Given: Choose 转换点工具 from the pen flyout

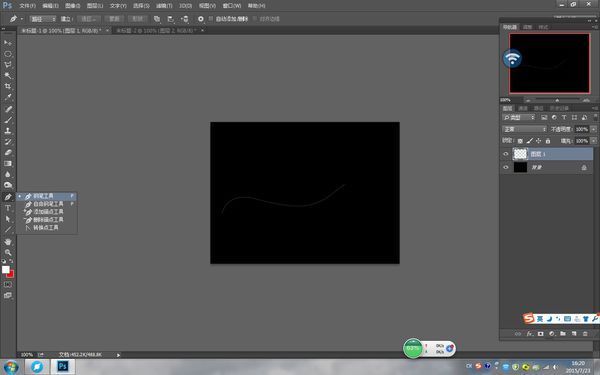Looking at the screenshot, I should pos(46,228).
